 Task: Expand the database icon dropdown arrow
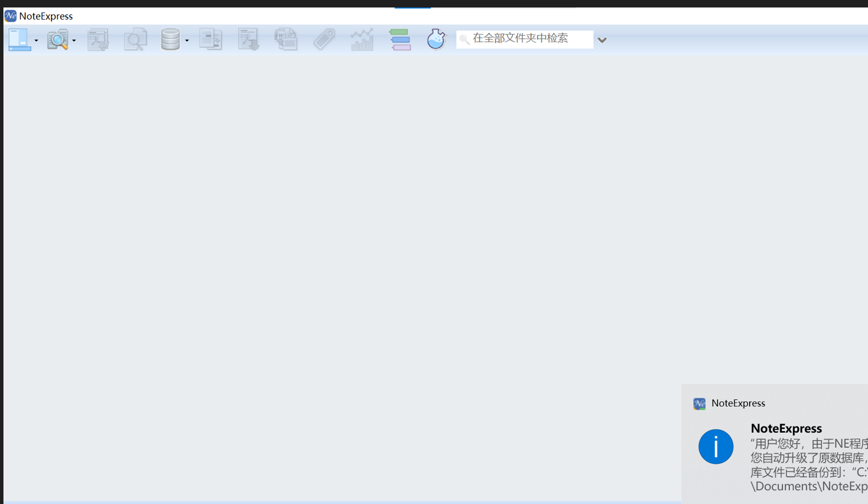[x=187, y=41]
